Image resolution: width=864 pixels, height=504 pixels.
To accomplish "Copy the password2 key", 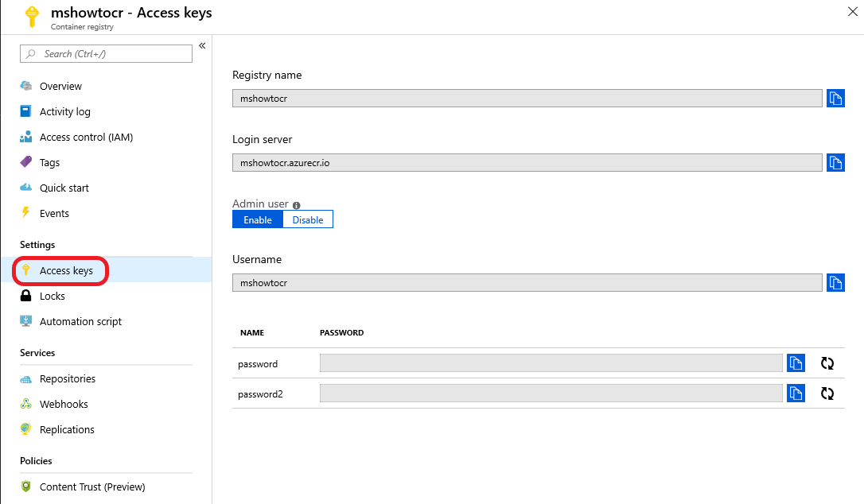I will pyautogui.click(x=796, y=394).
